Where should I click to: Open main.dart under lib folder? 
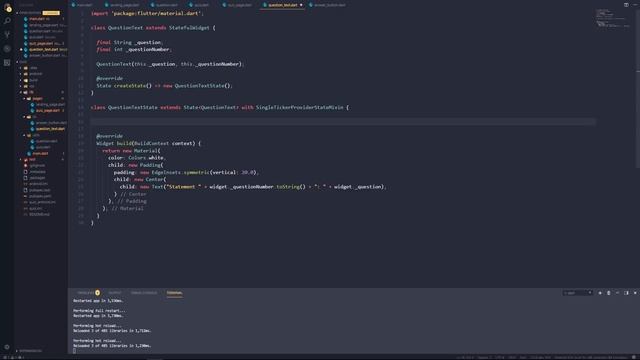point(40,153)
